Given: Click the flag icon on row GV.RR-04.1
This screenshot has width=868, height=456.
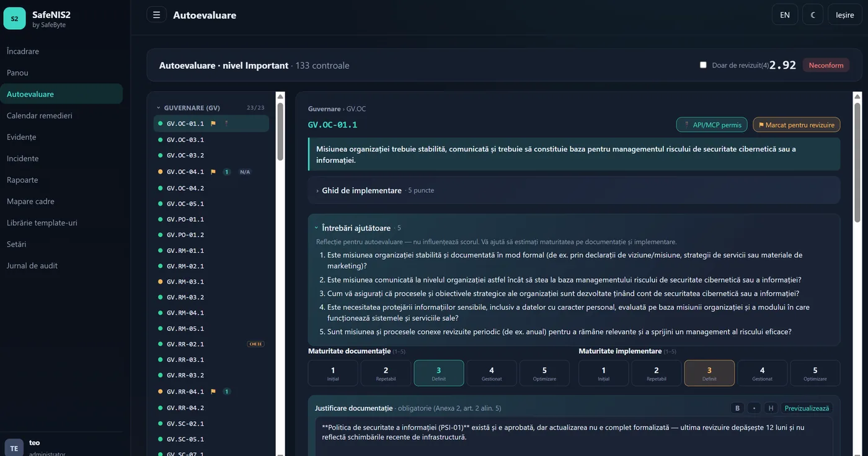Looking at the screenshot, I should 213,392.
